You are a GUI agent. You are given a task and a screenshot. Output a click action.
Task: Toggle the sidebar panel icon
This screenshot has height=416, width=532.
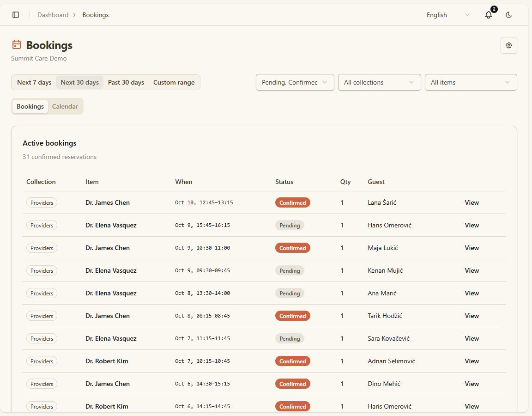pyautogui.click(x=16, y=15)
